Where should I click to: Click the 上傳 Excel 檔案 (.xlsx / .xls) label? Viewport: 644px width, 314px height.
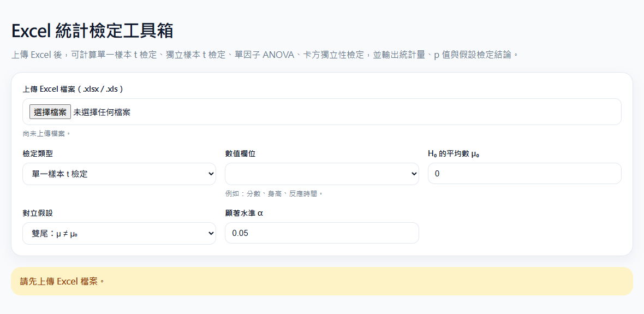point(73,89)
